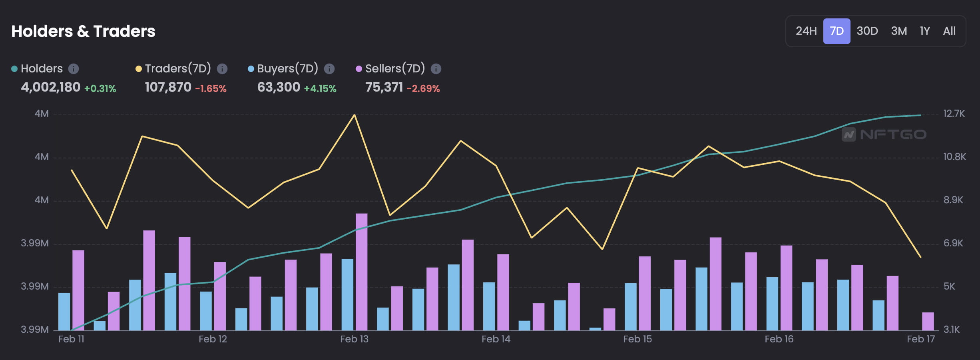Click info icon beside Traders(7D)
This screenshot has height=360, width=980.
pyautogui.click(x=222, y=69)
